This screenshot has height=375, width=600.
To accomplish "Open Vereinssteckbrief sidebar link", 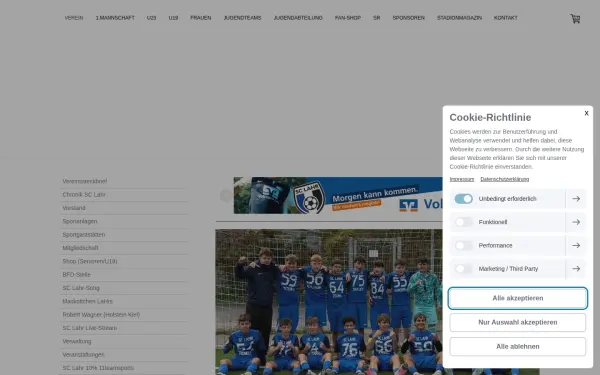I will point(85,181).
